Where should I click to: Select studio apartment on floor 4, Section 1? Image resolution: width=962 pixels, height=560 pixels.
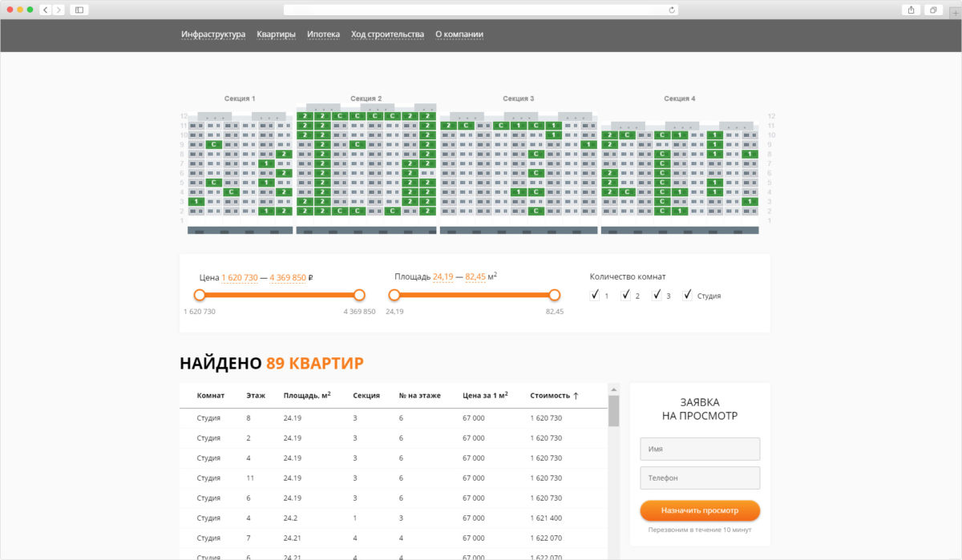(231, 192)
